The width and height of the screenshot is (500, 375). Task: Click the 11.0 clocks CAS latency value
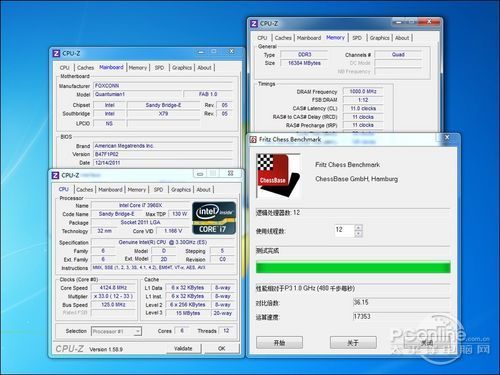pos(363,108)
